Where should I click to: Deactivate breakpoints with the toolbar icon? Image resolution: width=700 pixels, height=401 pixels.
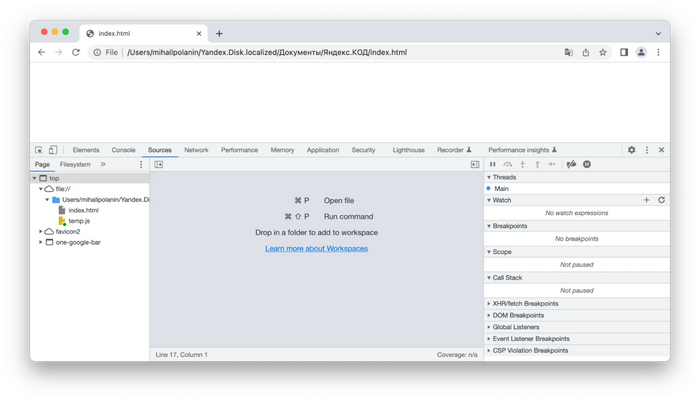point(571,164)
